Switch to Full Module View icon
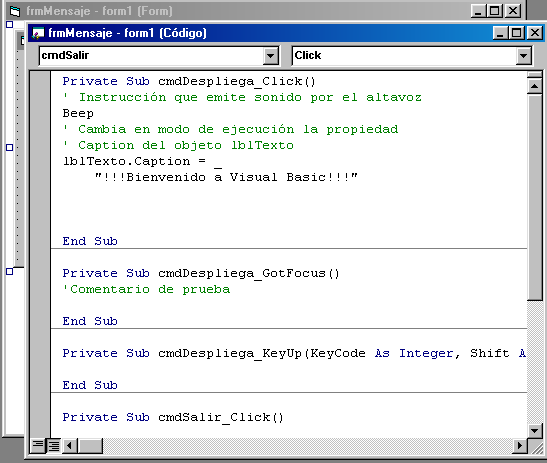This screenshot has height=463, width=547. point(53,445)
